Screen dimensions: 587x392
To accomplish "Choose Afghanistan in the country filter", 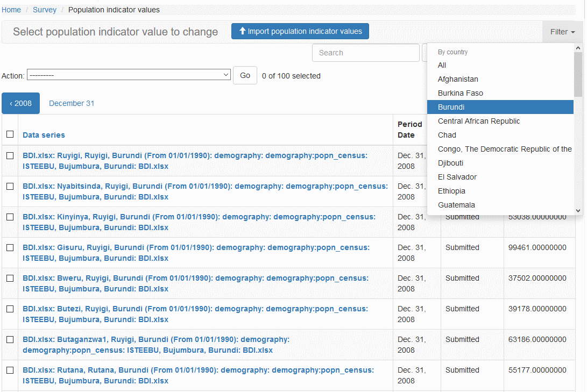I will click(x=458, y=79).
